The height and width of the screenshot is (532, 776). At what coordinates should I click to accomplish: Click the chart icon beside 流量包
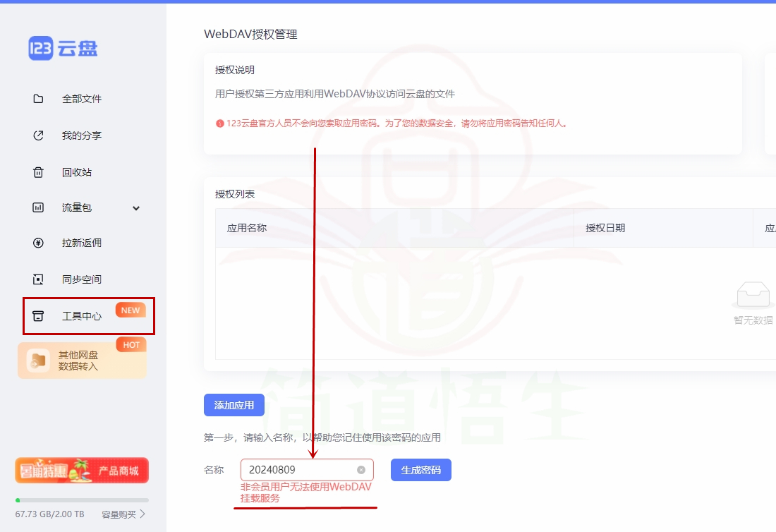[x=38, y=207]
